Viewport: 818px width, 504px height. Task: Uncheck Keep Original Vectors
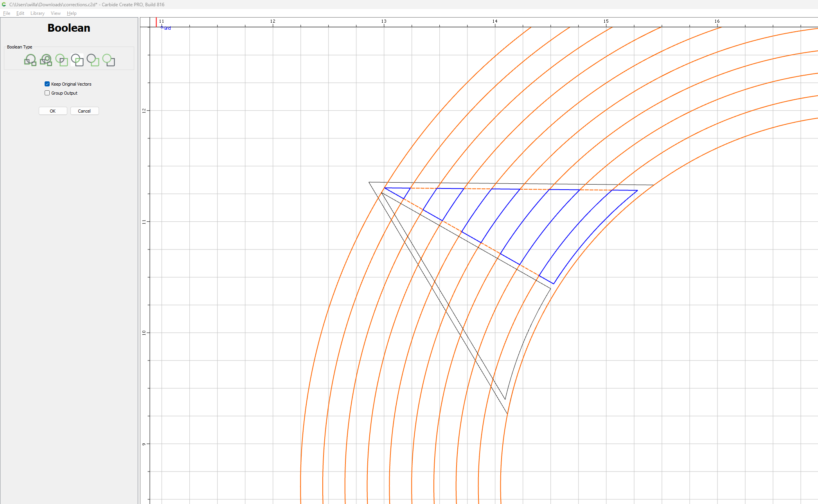coord(47,84)
